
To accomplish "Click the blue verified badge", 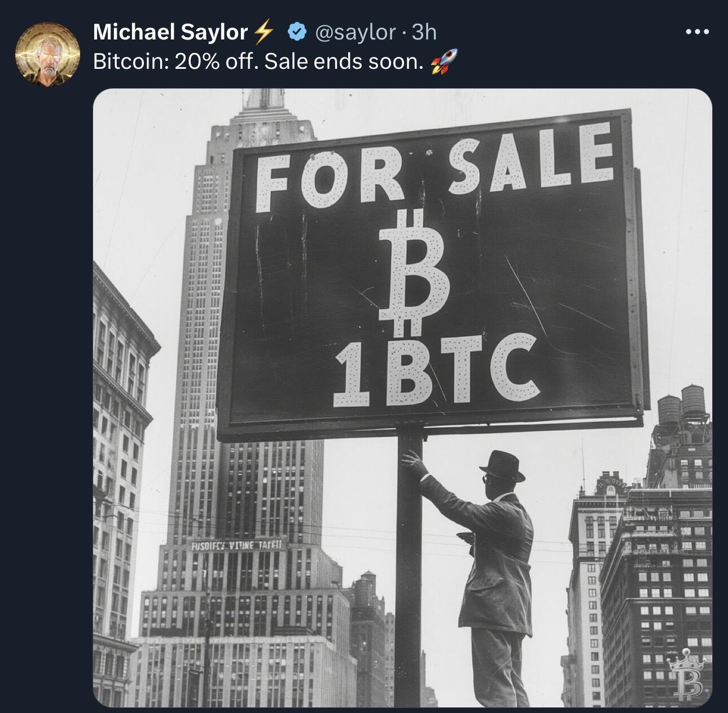I will [297, 32].
